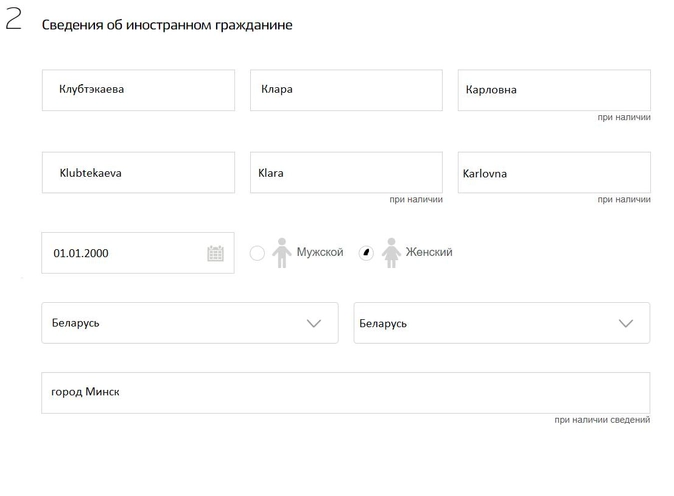Click the город Минск birthplace field
The height and width of the screenshot is (496, 674).
[x=346, y=393]
